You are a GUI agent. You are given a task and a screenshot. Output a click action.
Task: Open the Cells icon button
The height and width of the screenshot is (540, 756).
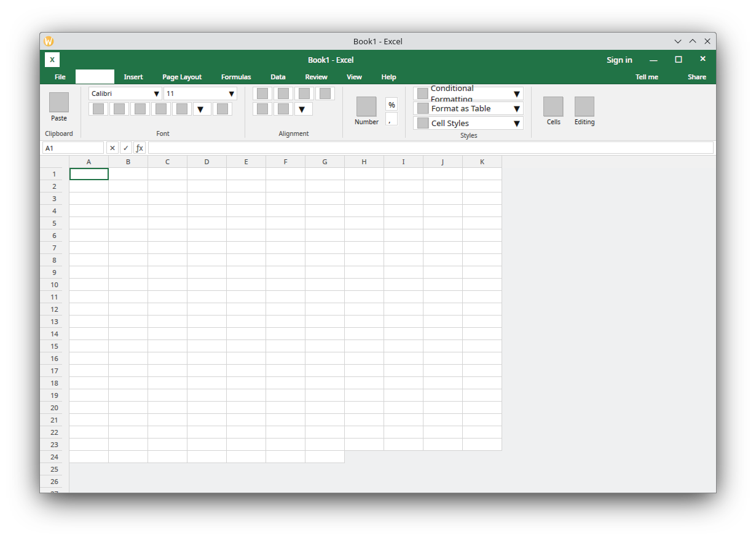coord(553,106)
